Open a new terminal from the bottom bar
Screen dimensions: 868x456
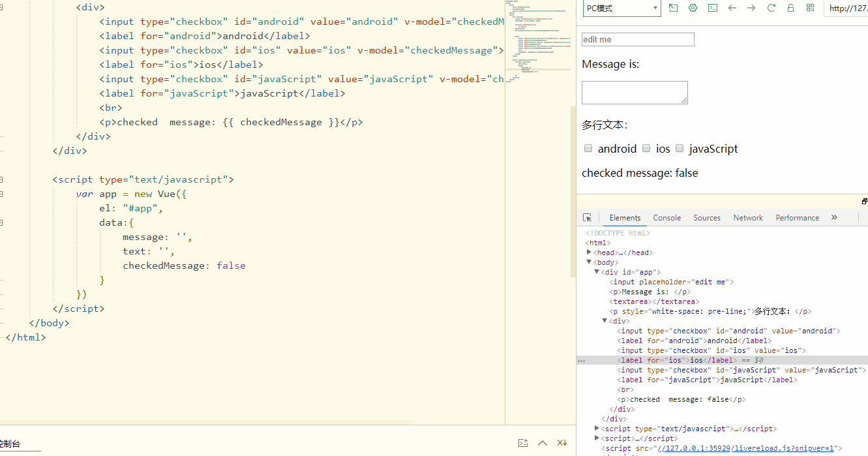pos(522,443)
